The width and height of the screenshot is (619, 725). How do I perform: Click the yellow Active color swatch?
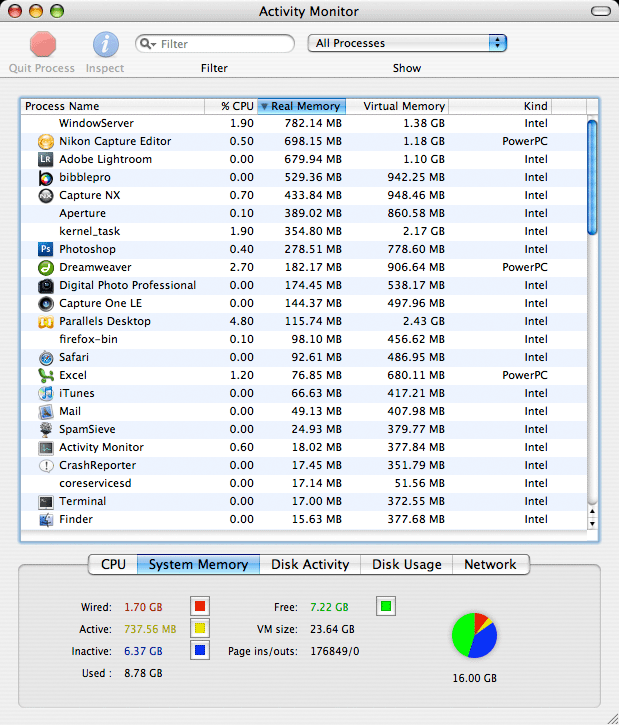200,628
